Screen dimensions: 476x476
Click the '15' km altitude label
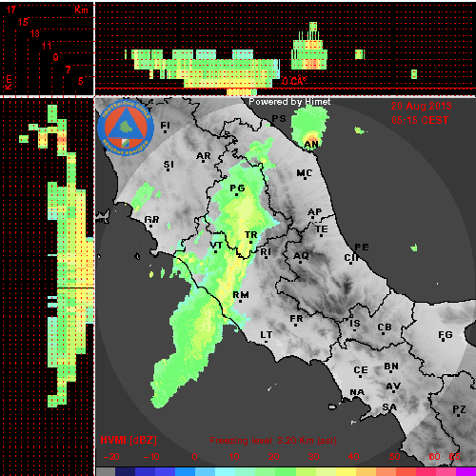coord(23,22)
